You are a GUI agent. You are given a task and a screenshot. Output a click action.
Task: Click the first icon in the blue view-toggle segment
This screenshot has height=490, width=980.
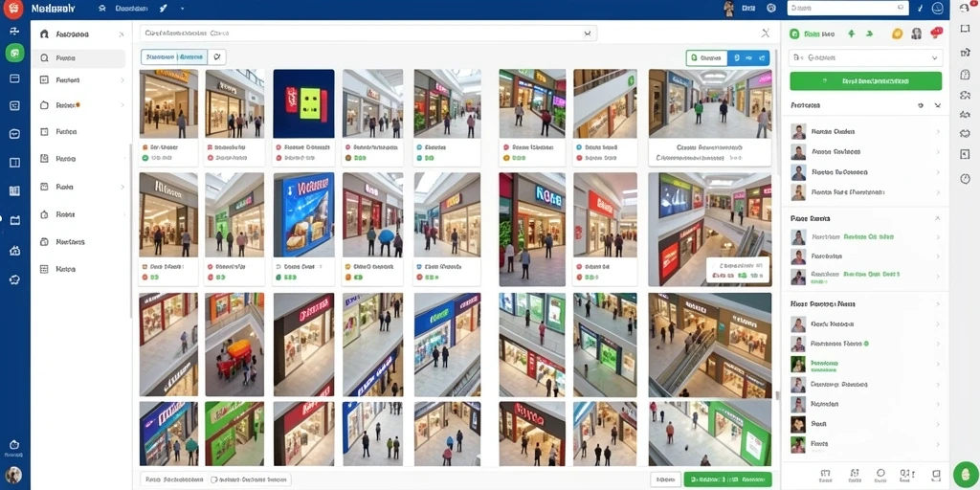[737, 58]
